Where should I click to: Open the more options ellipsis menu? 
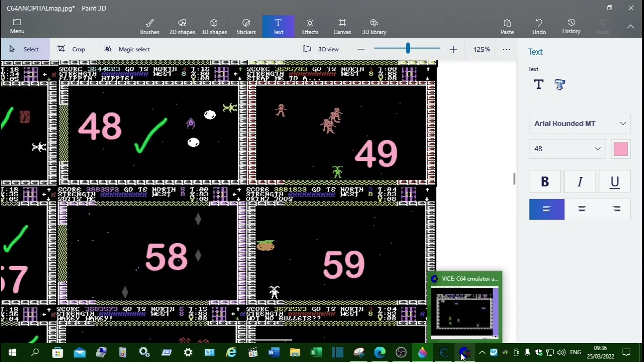click(x=506, y=49)
